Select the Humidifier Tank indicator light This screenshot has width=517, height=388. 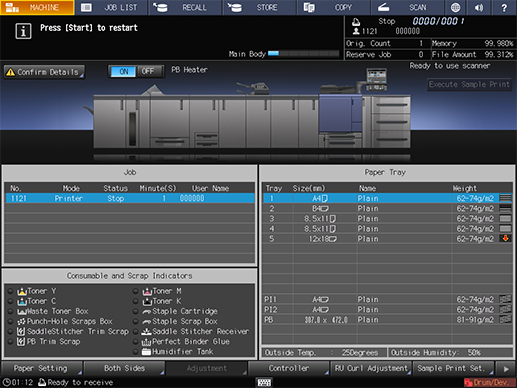click(135, 352)
